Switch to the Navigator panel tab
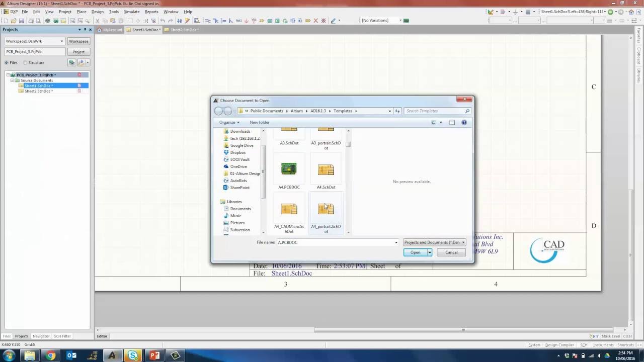644x362 pixels. pos(41,336)
